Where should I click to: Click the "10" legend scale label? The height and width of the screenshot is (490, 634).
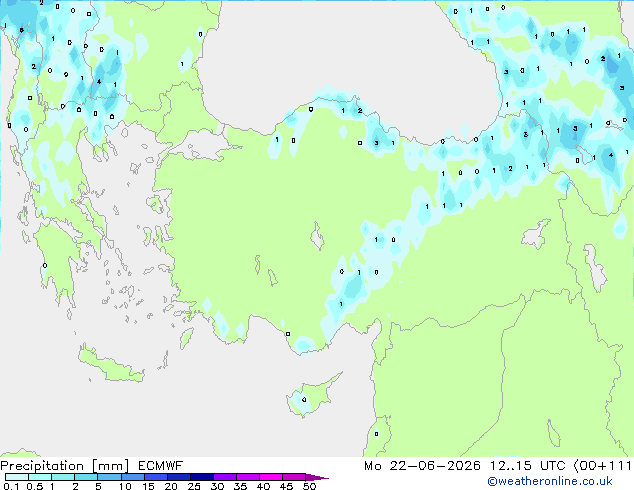[x=125, y=486]
